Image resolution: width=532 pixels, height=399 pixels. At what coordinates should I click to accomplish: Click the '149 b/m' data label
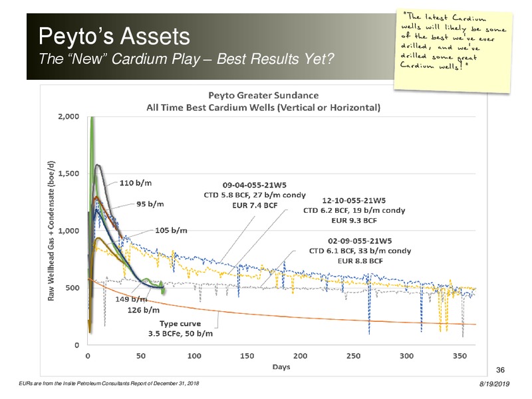[x=131, y=299]
